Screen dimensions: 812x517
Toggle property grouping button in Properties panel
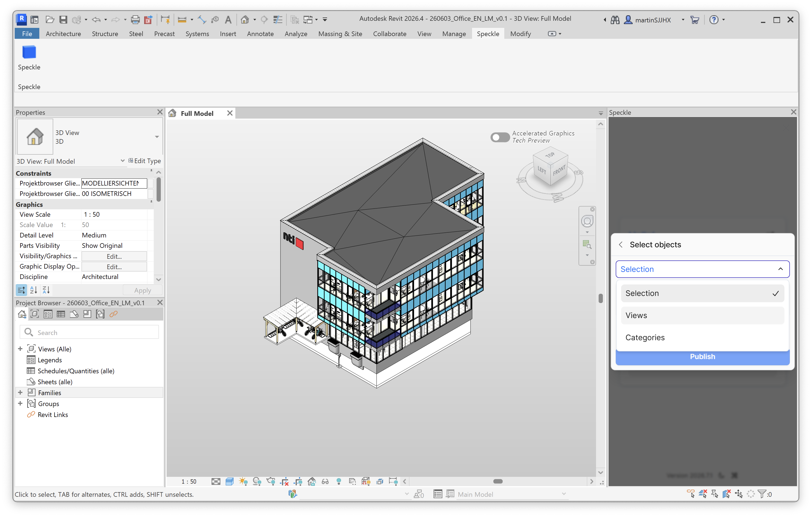pyautogui.click(x=21, y=290)
